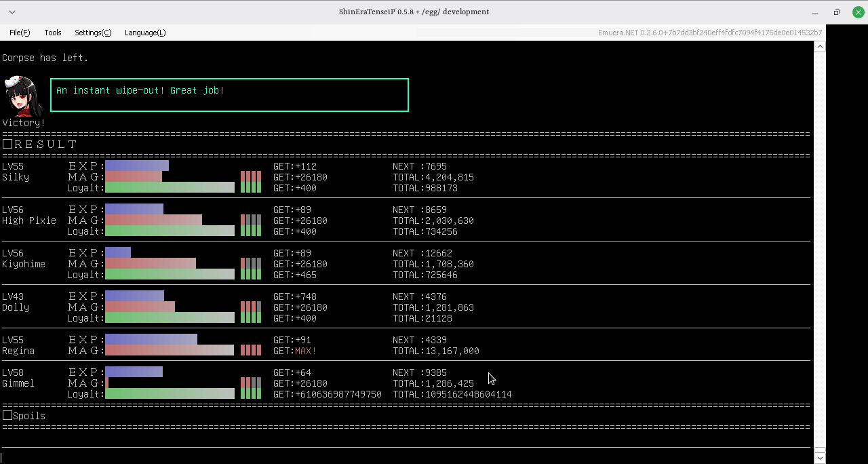Viewport: 868px width, 464px height.
Task: Click Dolly's EXP progress bar
Action: click(134, 296)
